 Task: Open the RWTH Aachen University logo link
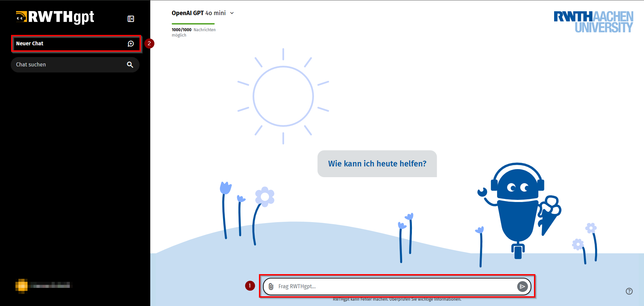(593, 21)
